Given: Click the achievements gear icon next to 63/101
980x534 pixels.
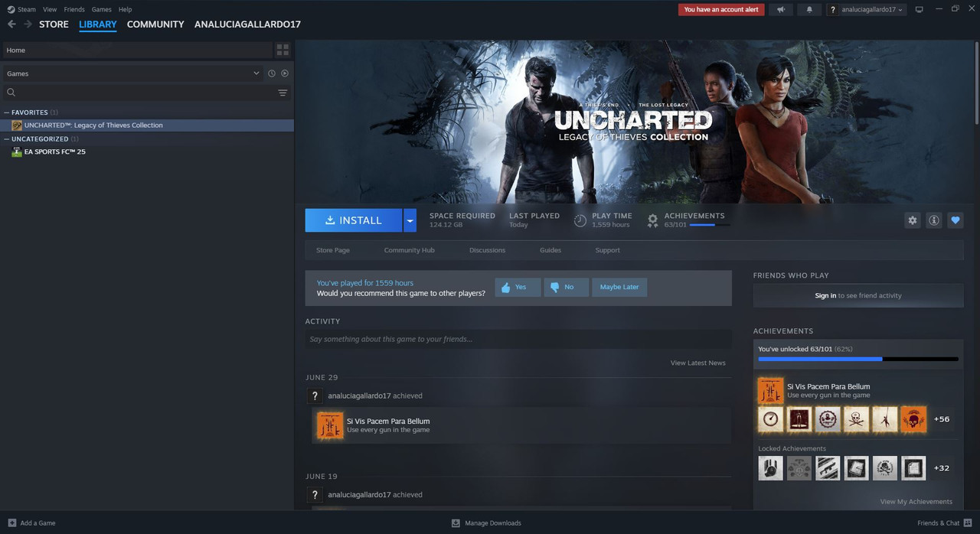Looking at the screenshot, I should tap(652, 220).
